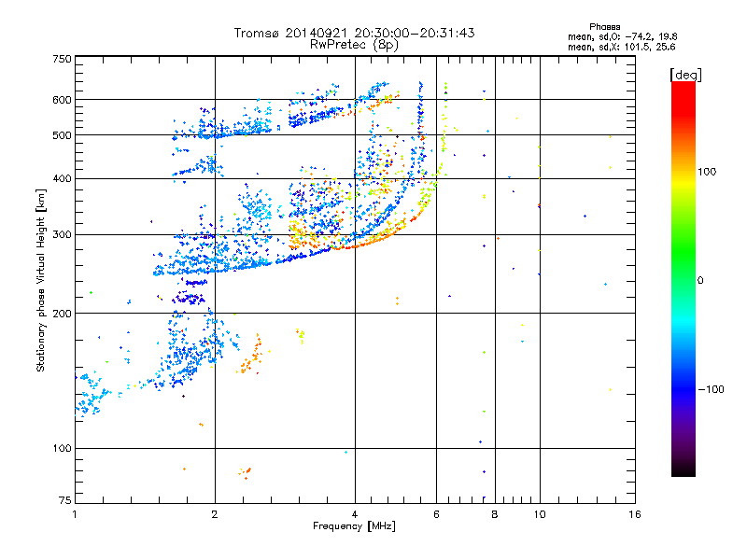Click the '16' frequency tick label

[x=635, y=514]
